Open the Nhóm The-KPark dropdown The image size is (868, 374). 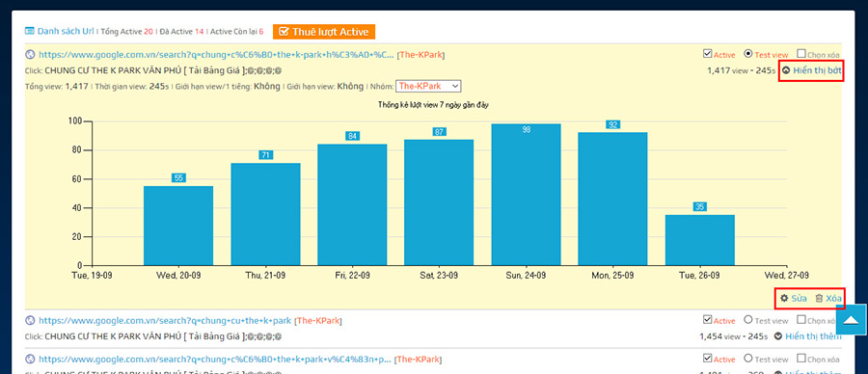pos(428,87)
